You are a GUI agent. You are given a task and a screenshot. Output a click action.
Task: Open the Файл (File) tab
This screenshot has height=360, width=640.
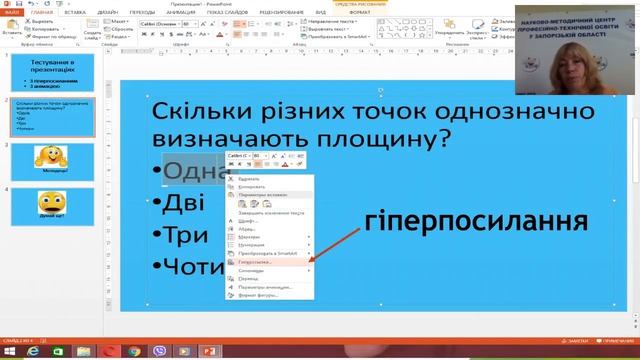[12, 12]
